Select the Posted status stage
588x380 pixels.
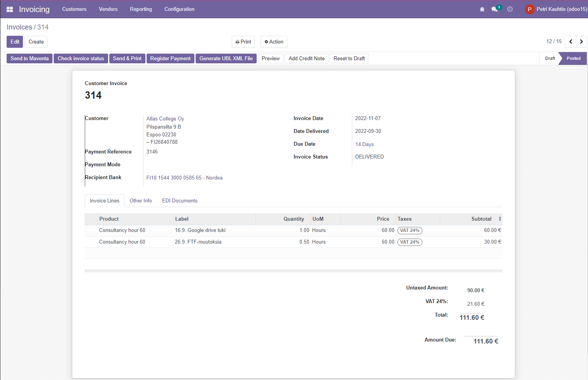(x=573, y=59)
